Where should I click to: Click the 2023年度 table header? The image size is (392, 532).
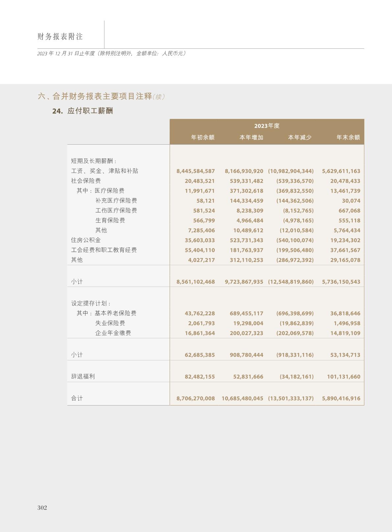click(x=266, y=126)
